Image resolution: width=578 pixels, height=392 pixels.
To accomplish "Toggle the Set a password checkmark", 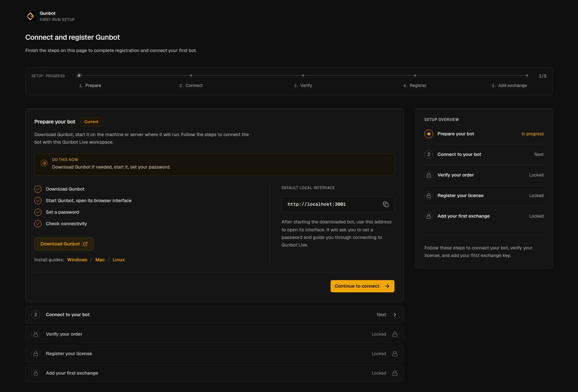I will pos(38,212).
